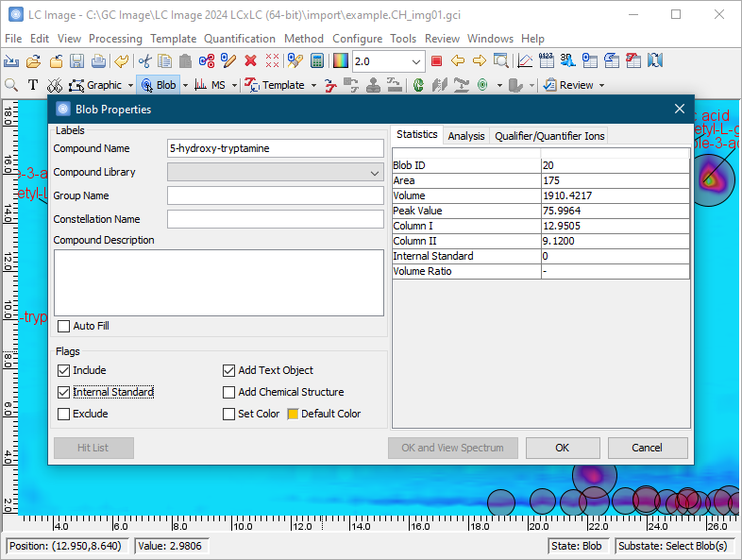Viewport: 742px width, 560px height.
Task: Expand the Compound Library dropdown
Action: (x=376, y=173)
